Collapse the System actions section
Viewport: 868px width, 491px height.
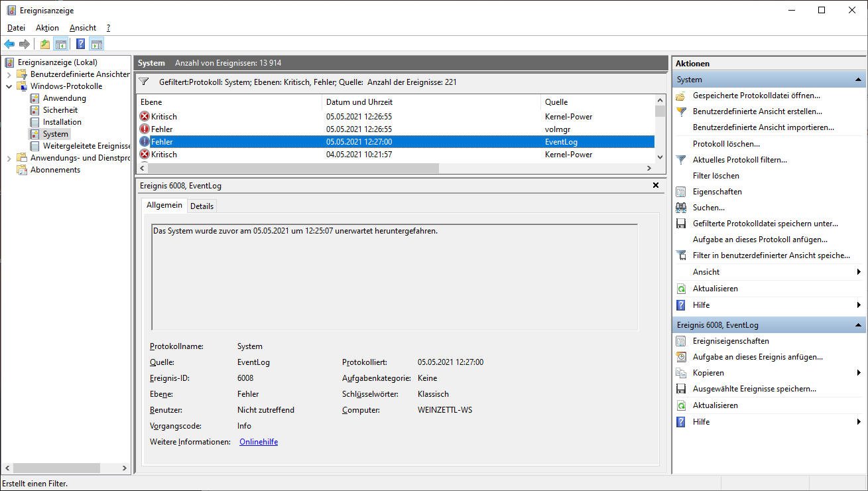coord(858,80)
